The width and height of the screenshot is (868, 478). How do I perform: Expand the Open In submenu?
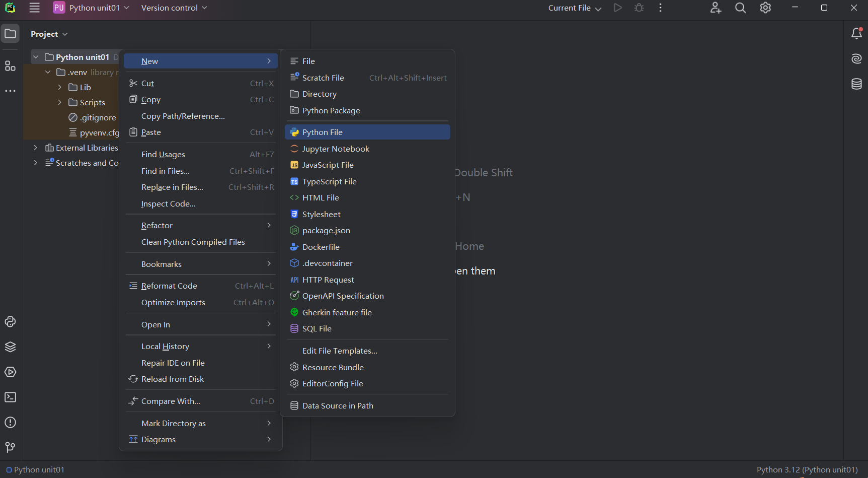[201, 324]
